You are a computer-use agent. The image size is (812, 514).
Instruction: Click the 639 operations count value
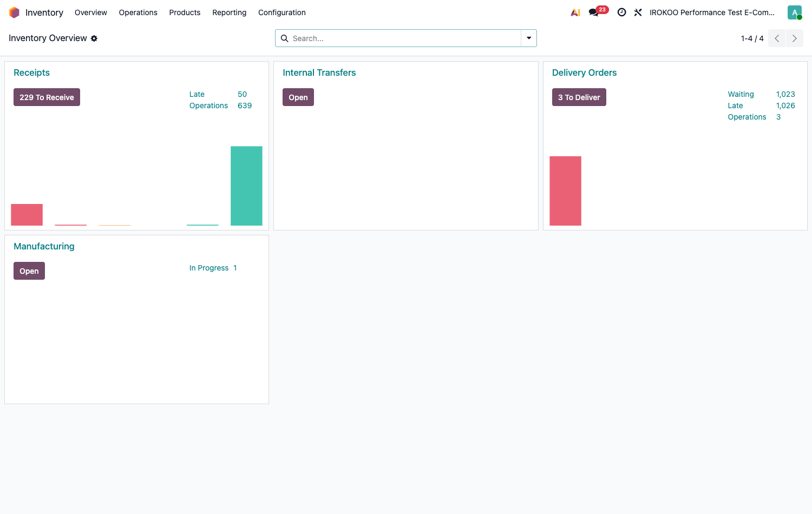245,106
